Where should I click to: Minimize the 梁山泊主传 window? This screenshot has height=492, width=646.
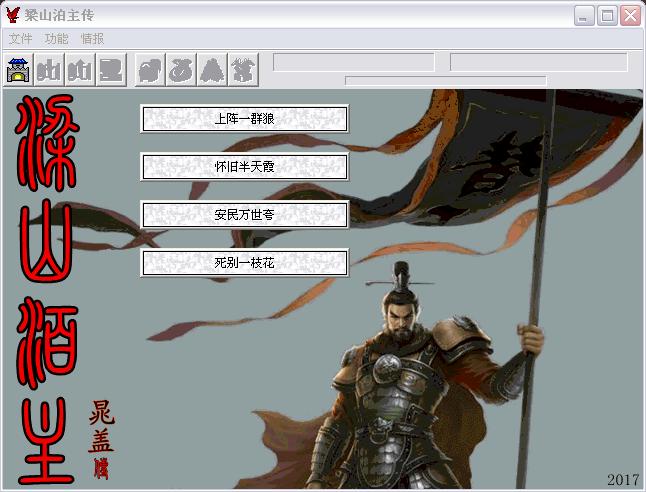[x=585, y=16]
